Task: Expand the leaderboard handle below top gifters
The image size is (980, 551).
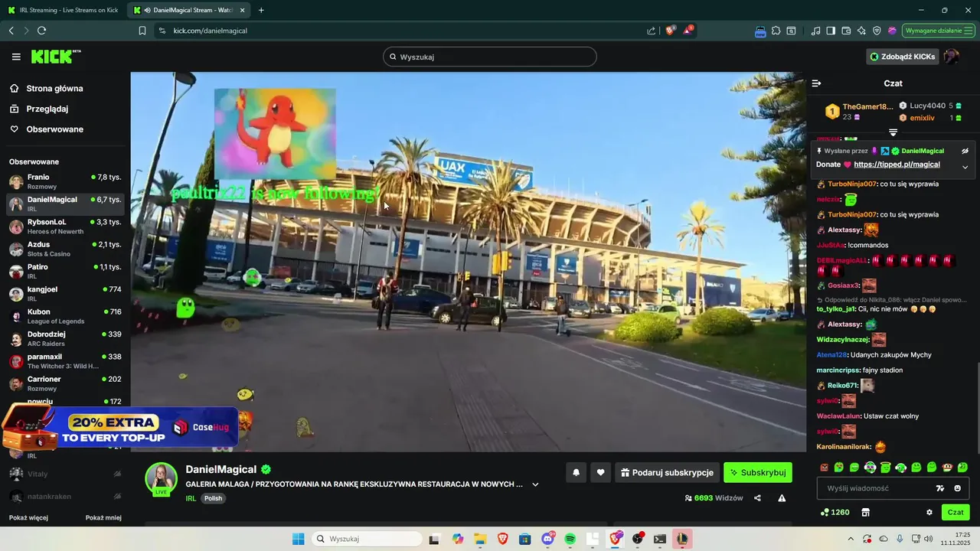Action: point(893,132)
